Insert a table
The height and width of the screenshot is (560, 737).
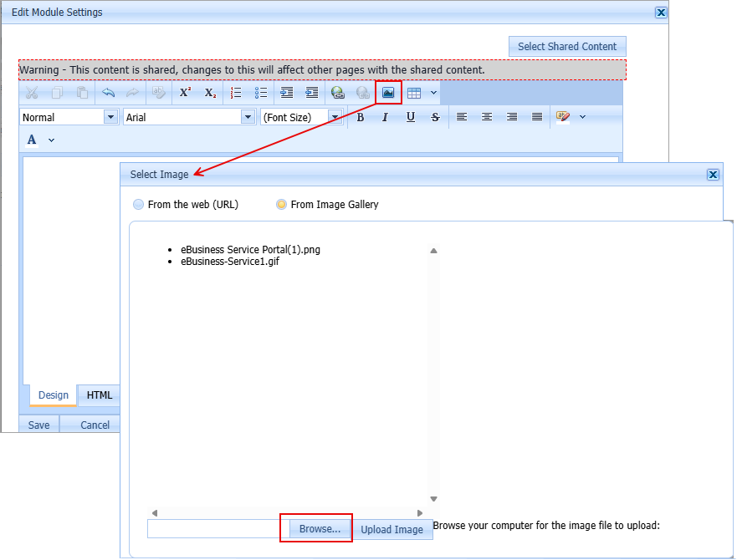pyautogui.click(x=414, y=93)
